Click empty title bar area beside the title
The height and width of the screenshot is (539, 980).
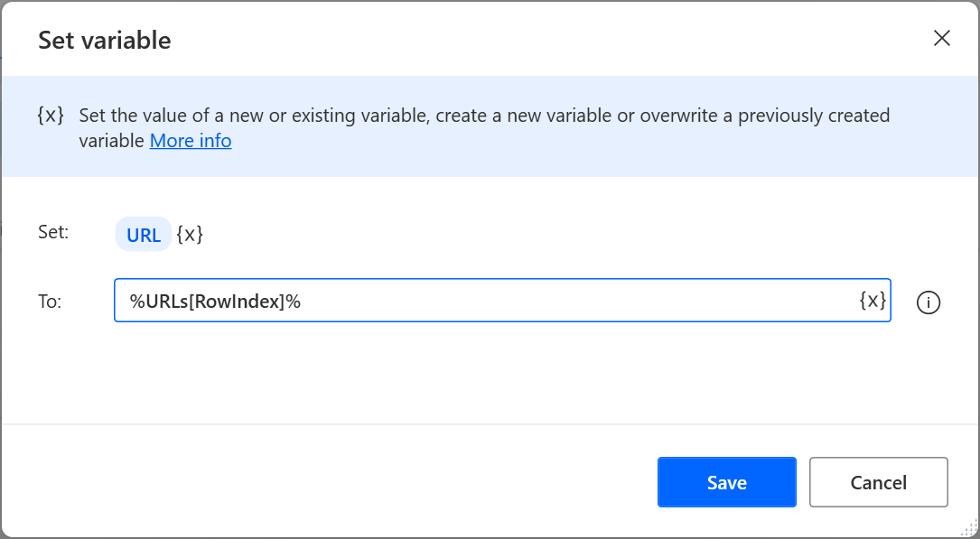(x=542, y=40)
